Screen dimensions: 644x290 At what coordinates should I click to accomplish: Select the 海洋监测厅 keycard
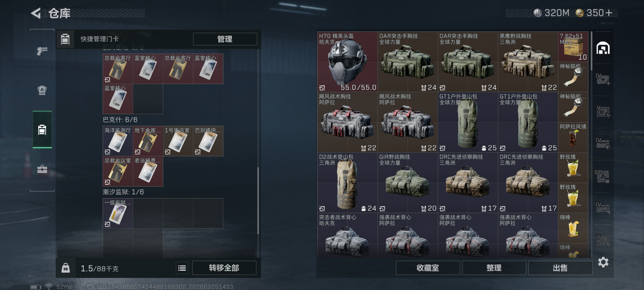[118, 141]
